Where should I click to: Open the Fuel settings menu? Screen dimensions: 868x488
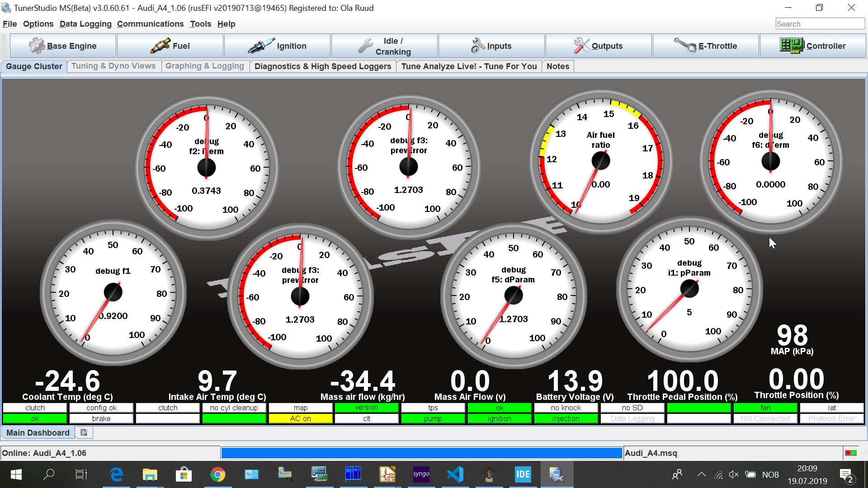pos(170,46)
